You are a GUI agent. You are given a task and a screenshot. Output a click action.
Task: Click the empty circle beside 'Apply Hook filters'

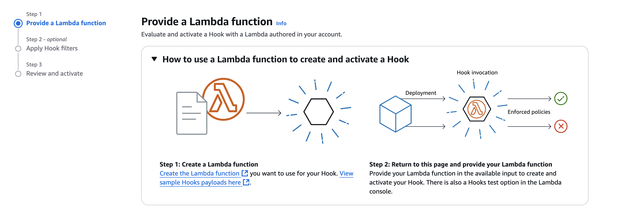pos(18,48)
